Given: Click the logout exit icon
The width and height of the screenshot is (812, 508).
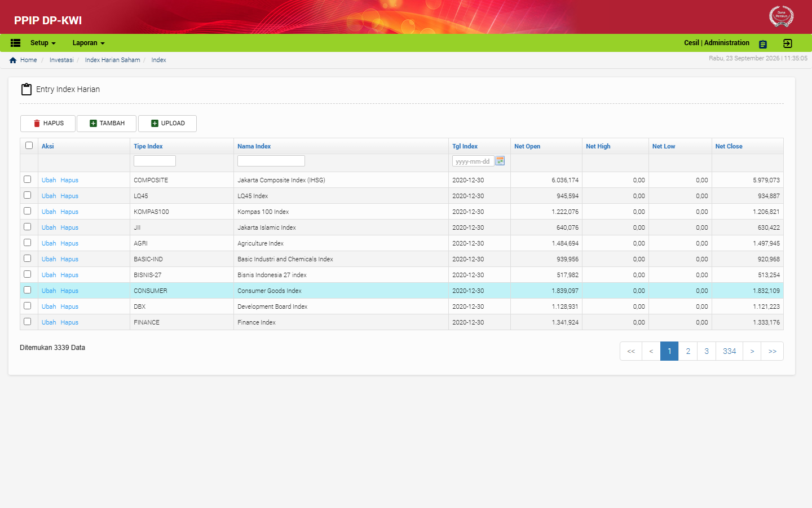Looking at the screenshot, I should coord(788,43).
